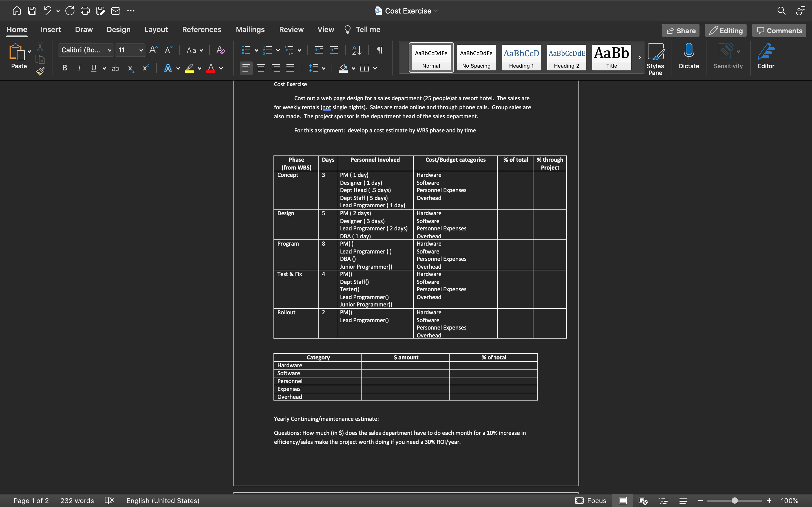Screen dimensions: 812x507
Task: Click the Format Painter brush icon
Action: pyautogui.click(x=40, y=71)
